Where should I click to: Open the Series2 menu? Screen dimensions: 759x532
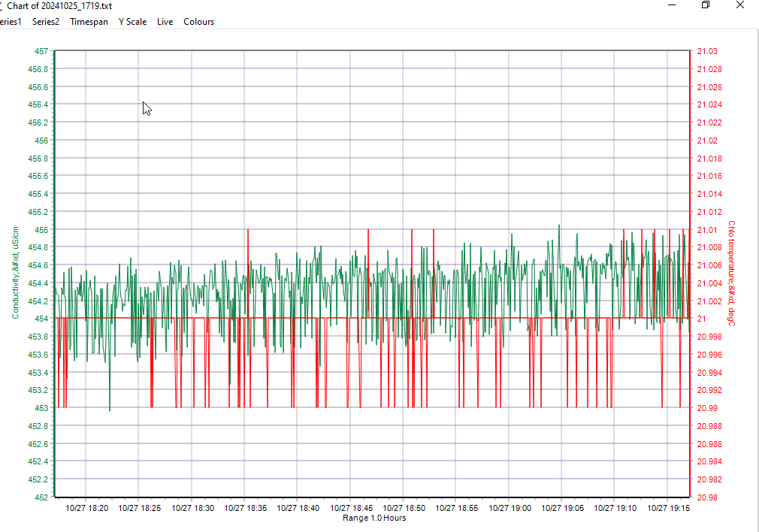coord(46,22)
